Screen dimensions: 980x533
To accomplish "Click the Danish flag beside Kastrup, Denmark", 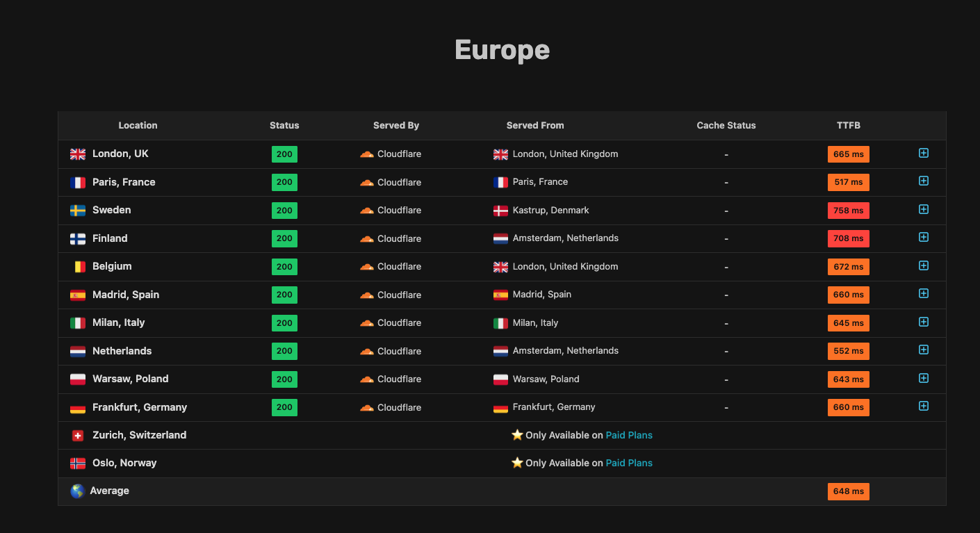I will pyautogui.click(x=500, y=211).
